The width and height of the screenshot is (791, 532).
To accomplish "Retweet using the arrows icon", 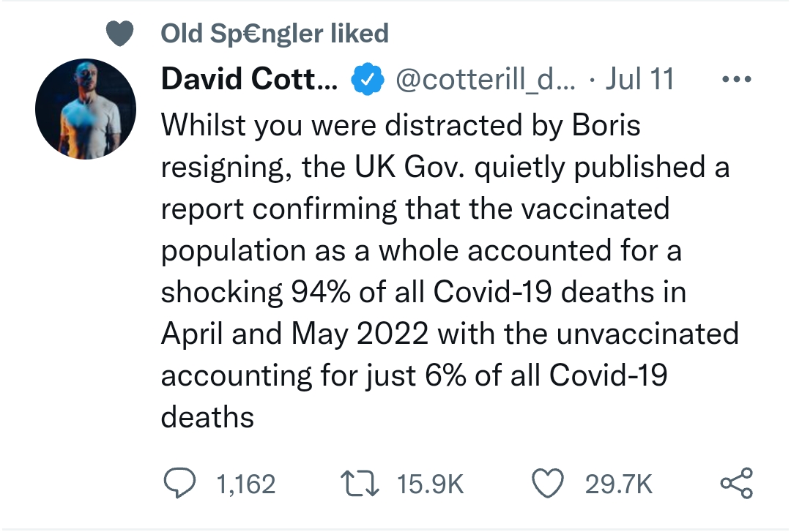I will tap(360, 483).
